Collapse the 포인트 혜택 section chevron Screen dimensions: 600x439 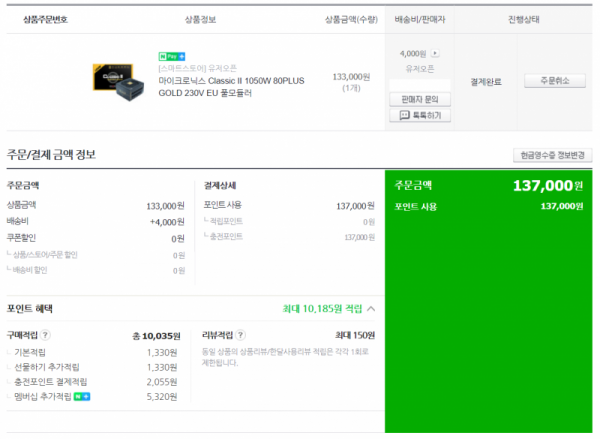click(371, 309)
